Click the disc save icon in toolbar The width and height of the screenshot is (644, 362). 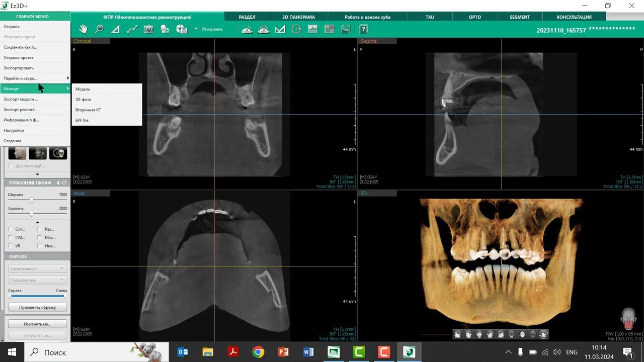[182, 29]
